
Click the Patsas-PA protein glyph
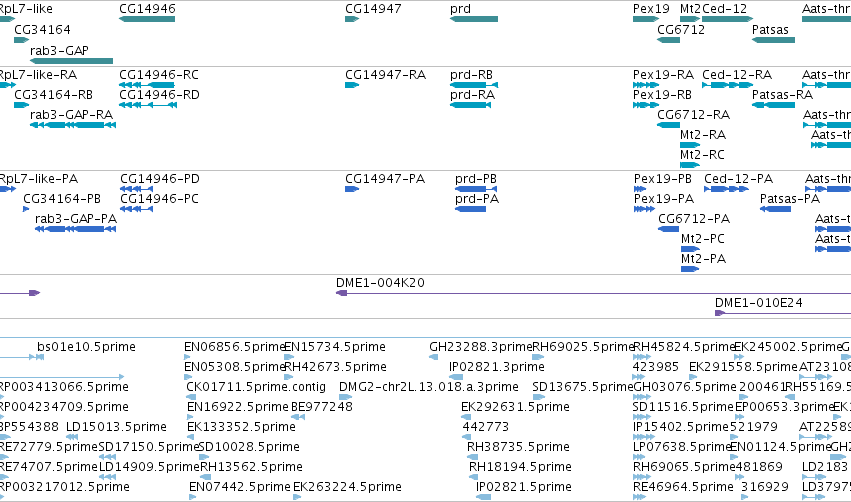[775, 209]
